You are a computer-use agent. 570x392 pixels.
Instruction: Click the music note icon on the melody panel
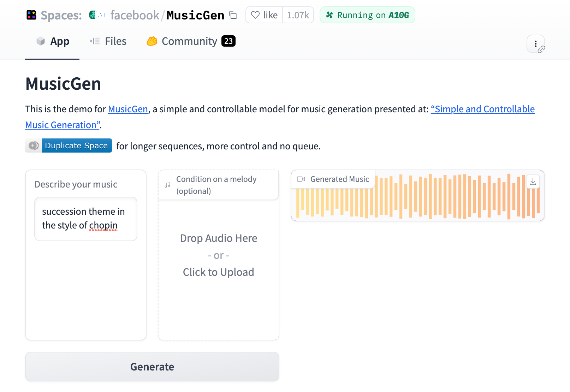tap(168, 185)
